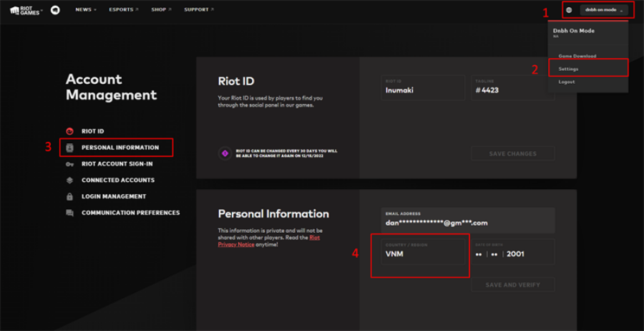Click the purple Riot ID change notice icon
This screenshot has width=644, height=331.
(x=225, y=153)
